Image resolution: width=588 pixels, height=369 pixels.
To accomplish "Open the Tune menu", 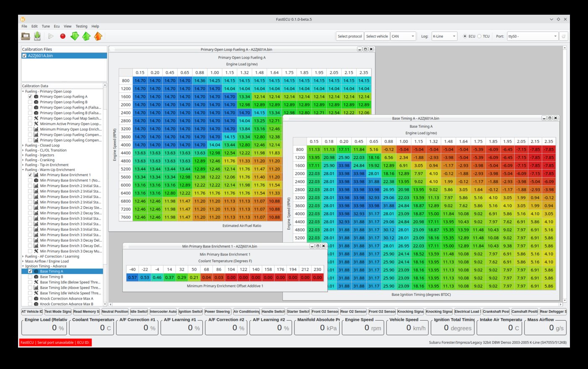I will tap(46, 26).
